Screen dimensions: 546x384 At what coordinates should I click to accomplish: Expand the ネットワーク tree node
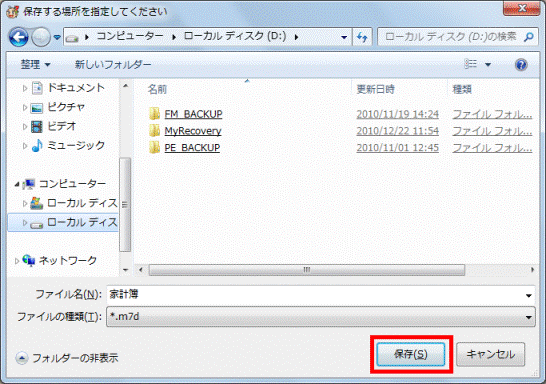(17, 261)
